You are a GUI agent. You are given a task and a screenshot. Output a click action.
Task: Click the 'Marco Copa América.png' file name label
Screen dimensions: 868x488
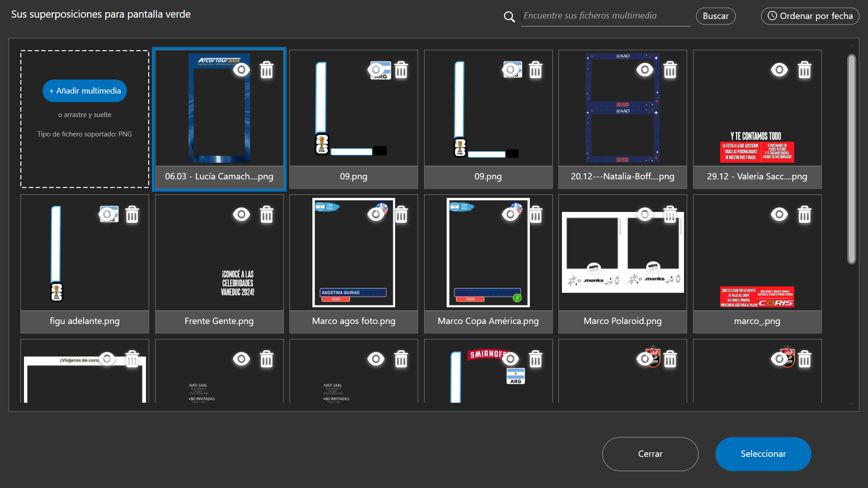[x=488, y=321]
